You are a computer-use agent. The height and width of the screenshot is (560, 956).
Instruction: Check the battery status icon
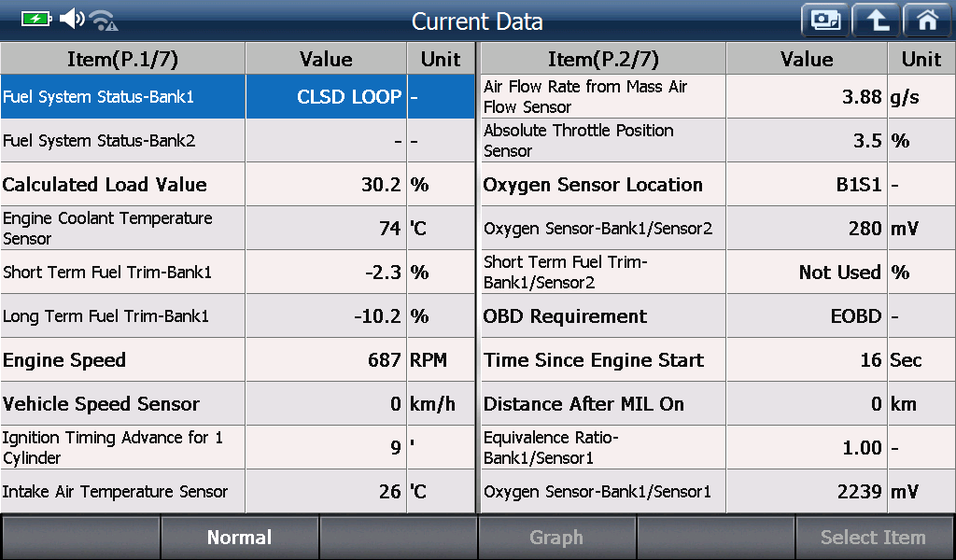pos(36,19)
